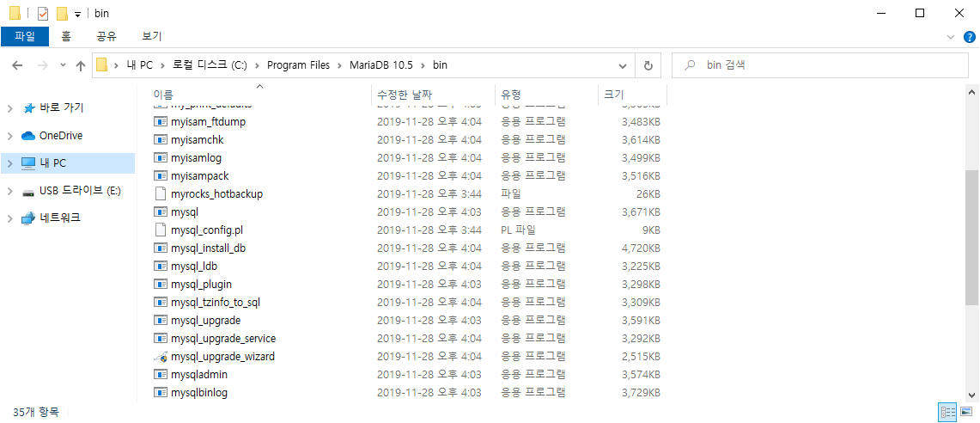Click the mysql_upgrade_wizard wizard icon
The height and width of the screenshot is (423, 980).
161,357
